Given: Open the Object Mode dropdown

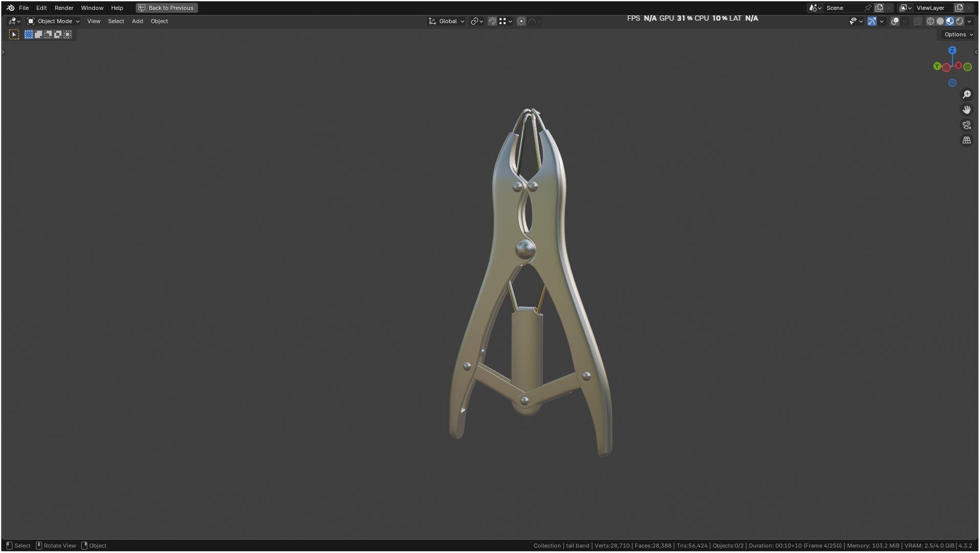Looking at the screenshot, I should tap(53, 21).
